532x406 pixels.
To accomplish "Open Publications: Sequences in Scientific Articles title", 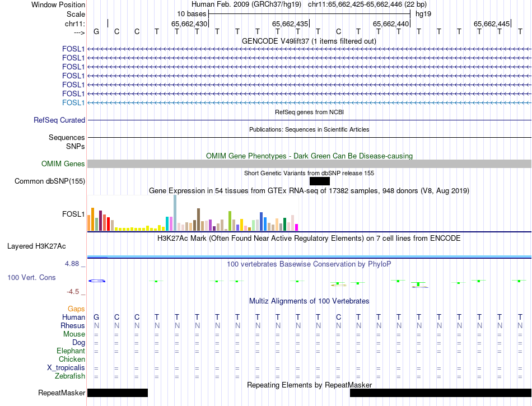I will tap(309, 129).
